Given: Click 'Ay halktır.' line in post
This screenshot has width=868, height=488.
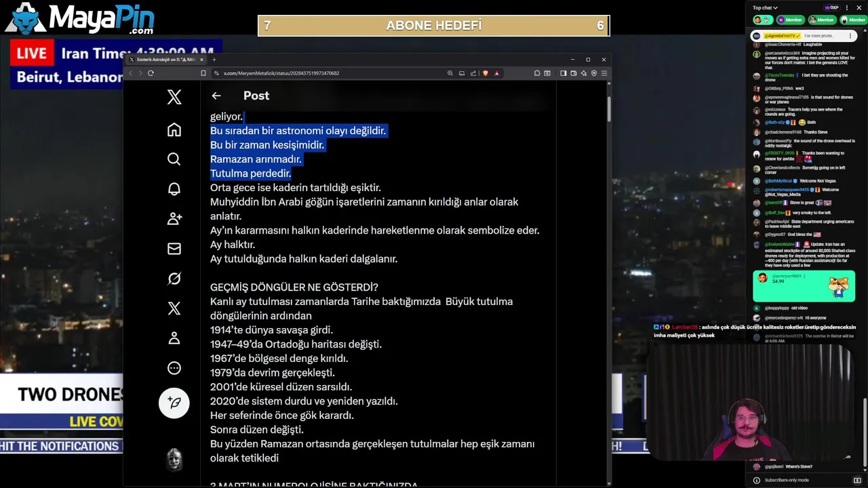Looking at the screenshot, I should click(x=233, y=245).
